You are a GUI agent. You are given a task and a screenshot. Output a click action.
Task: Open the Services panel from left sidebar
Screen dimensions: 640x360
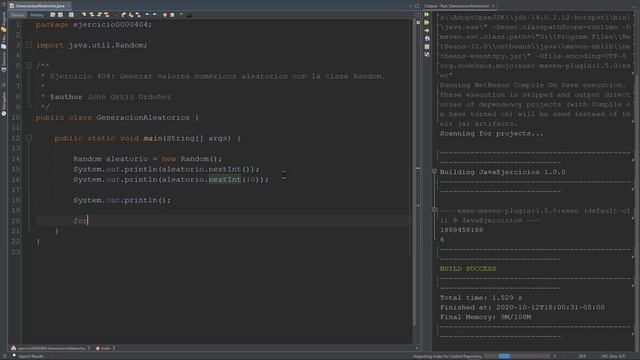4,62
